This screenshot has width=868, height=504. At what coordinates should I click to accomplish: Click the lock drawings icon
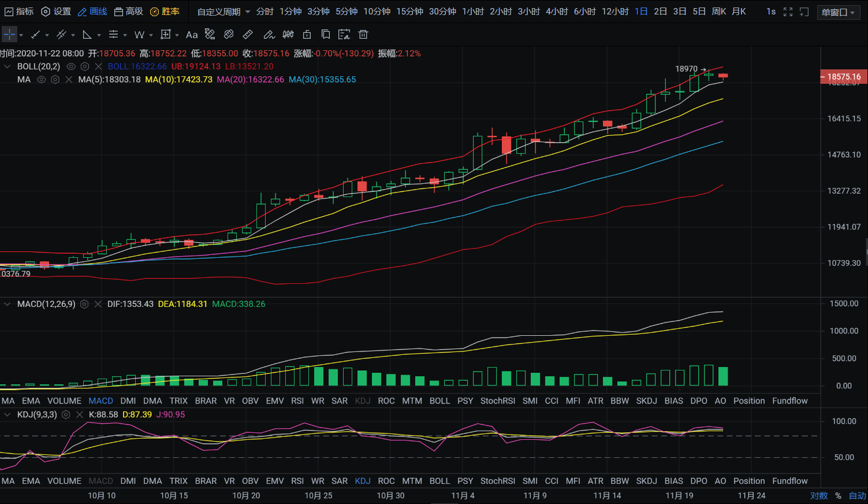click(x=307, y=35)
